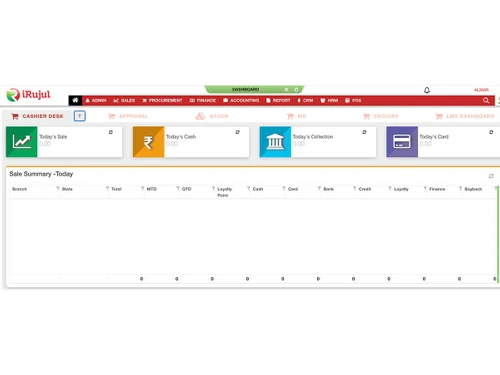500x375 pixels.
Task: Sort by the Total column header
Action: pyautogui.click(x=116, y=189)
